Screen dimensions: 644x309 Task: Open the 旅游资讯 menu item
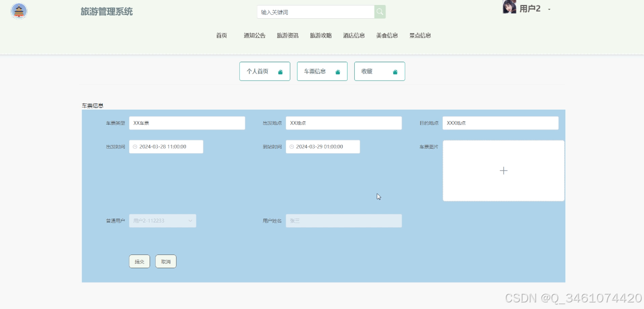tap(288, 35)
